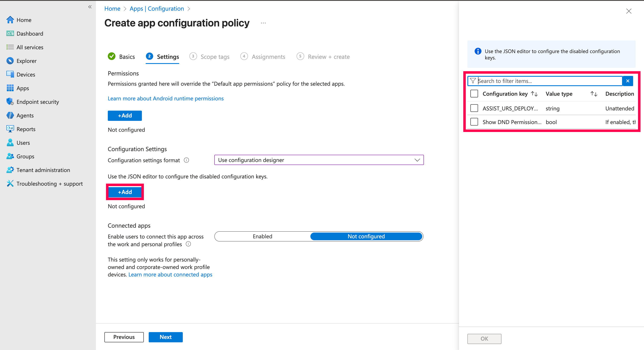Select the Tenant administration icon

tap(10, 170)
